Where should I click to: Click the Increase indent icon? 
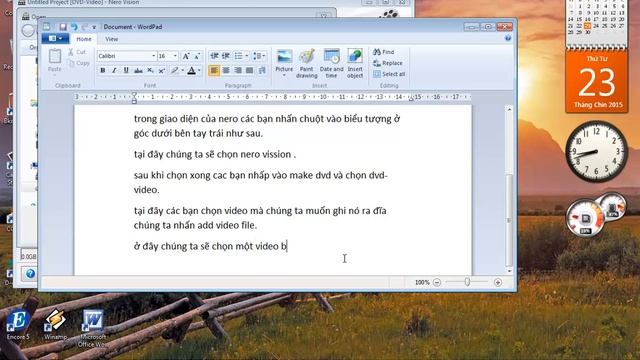pos(226,56)
